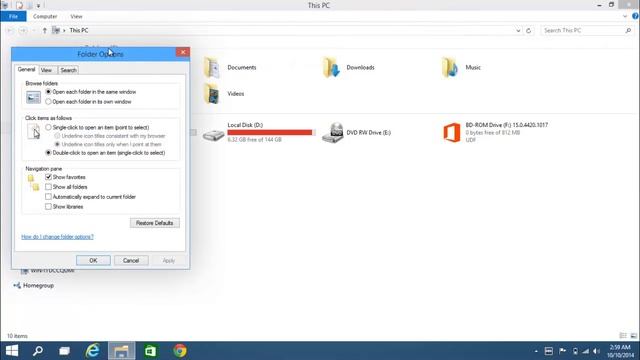Open the File menu tab

(x=13, y=16)
